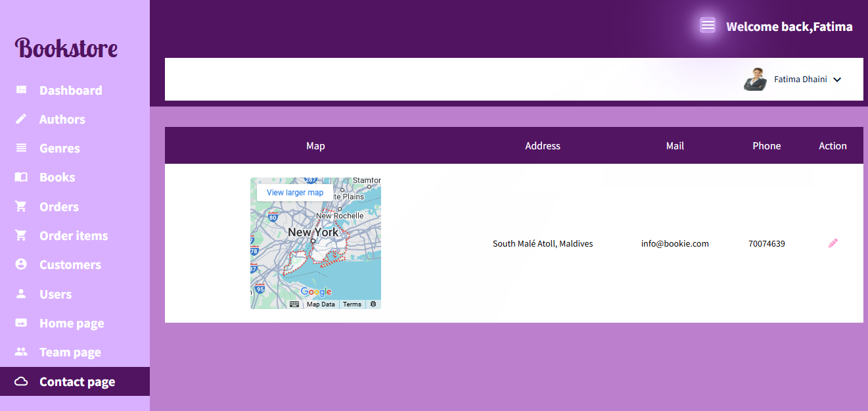Click the pink pencil edit icon
The image size is (868, 411).
[833, 243]
